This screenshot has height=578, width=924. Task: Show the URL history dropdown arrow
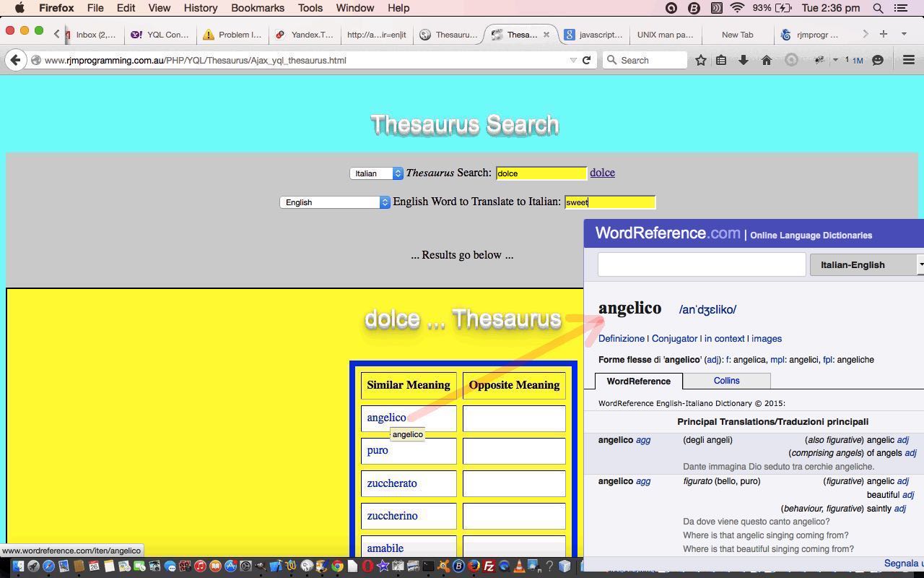click(x=573, y=60)
